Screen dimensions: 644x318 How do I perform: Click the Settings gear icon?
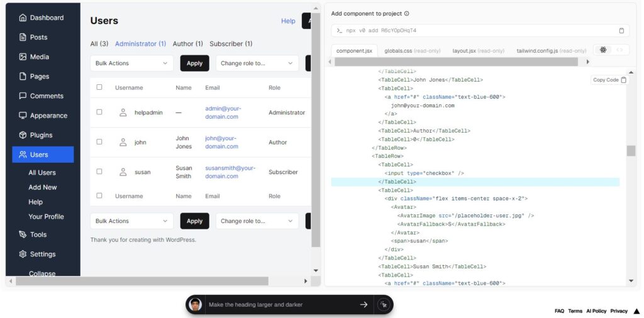click(x=23, y=255)
